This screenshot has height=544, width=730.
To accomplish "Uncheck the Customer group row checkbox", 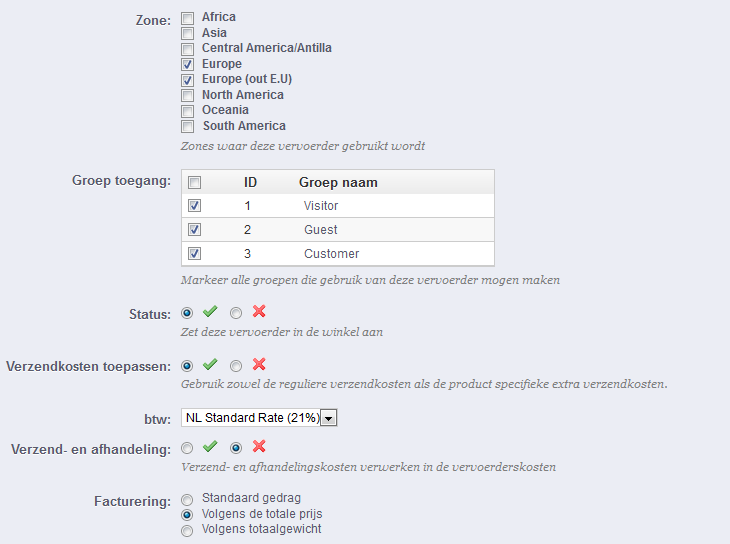I will point(195,254).
